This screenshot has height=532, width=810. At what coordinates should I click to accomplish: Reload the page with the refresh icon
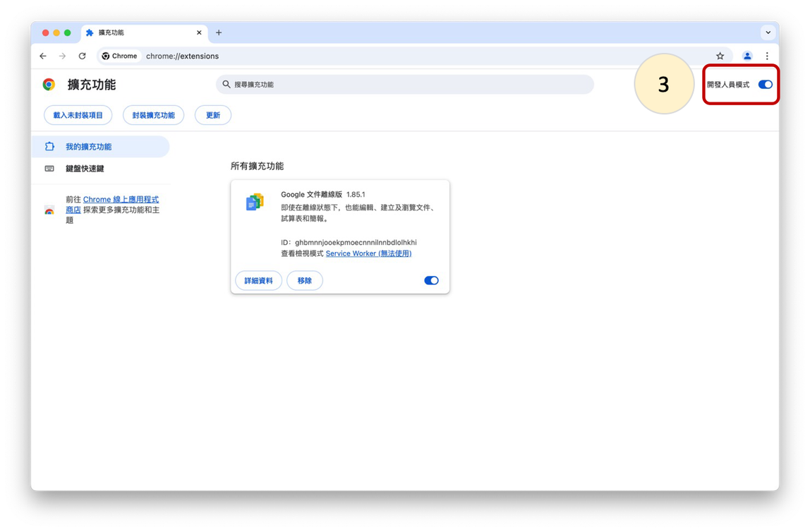tap(82, 56)
